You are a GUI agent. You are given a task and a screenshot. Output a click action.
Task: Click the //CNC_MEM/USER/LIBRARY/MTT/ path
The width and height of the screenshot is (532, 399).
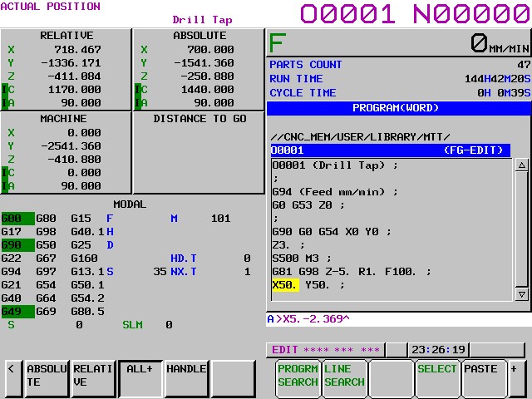[360, 137]
